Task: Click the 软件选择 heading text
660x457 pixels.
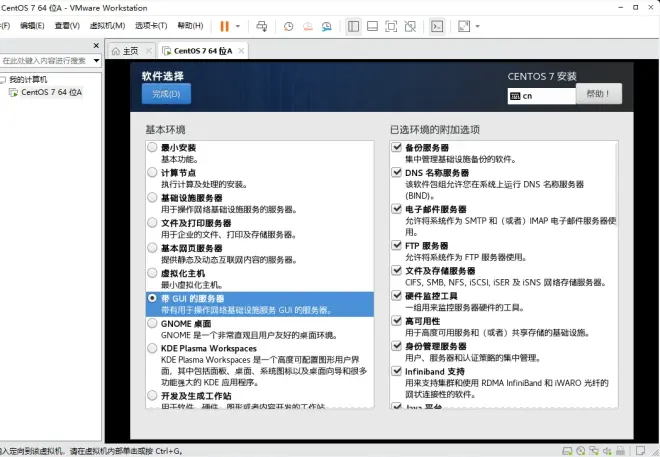Action: coord(163,76)
